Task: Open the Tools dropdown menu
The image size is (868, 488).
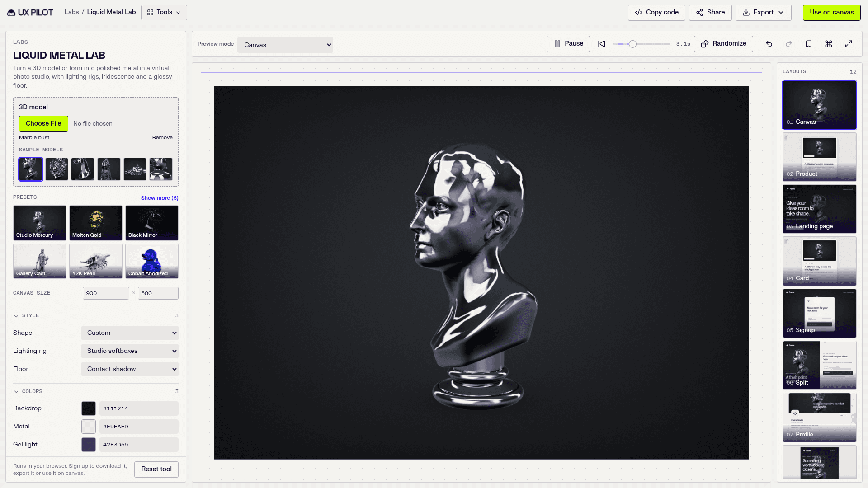Action: pos(164,12)
